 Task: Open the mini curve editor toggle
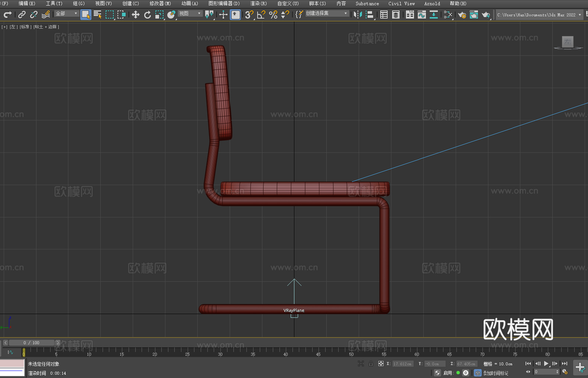(10, 352)
